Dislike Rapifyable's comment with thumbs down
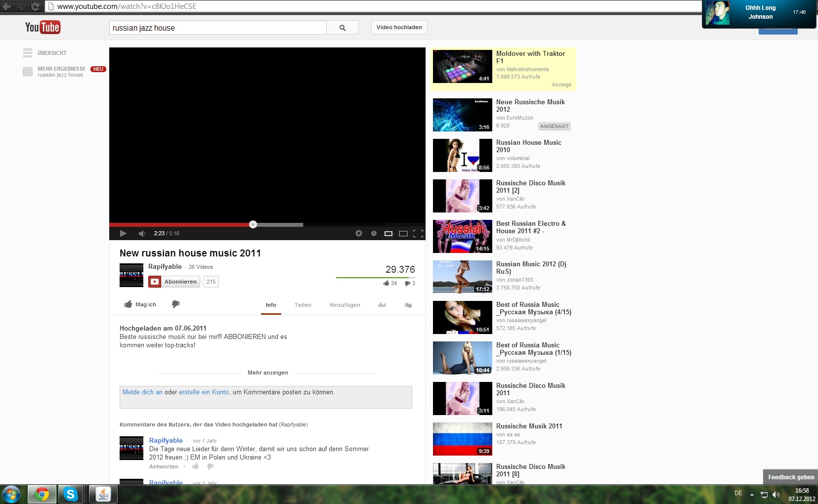Image resolution: width=818 pixels, height=504 pixels. [211, 466]
